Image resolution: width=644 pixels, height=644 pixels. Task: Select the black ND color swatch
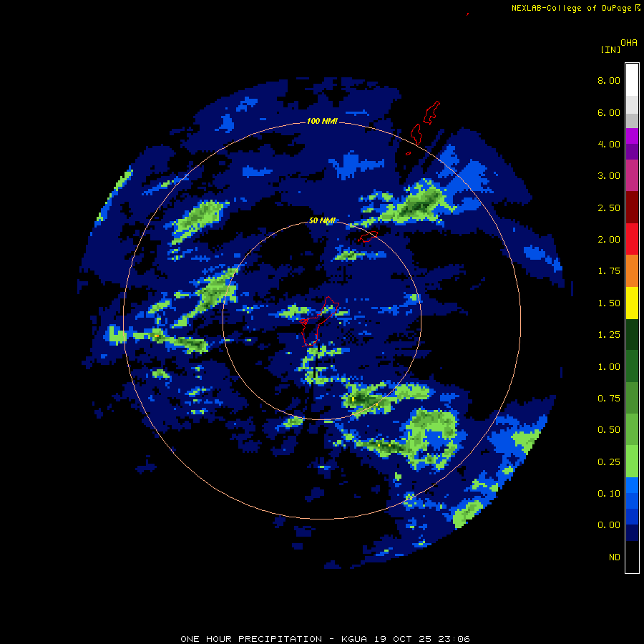click(632, 557)
